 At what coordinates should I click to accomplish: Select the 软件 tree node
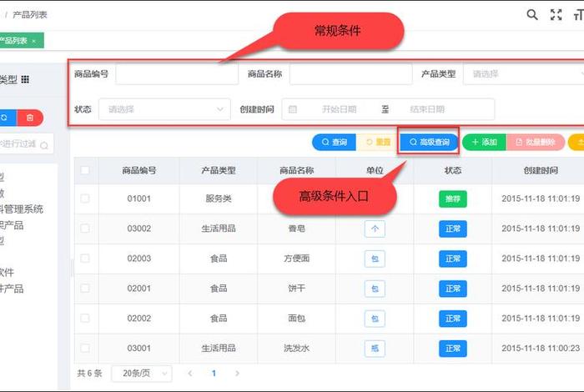pos(7,273)
